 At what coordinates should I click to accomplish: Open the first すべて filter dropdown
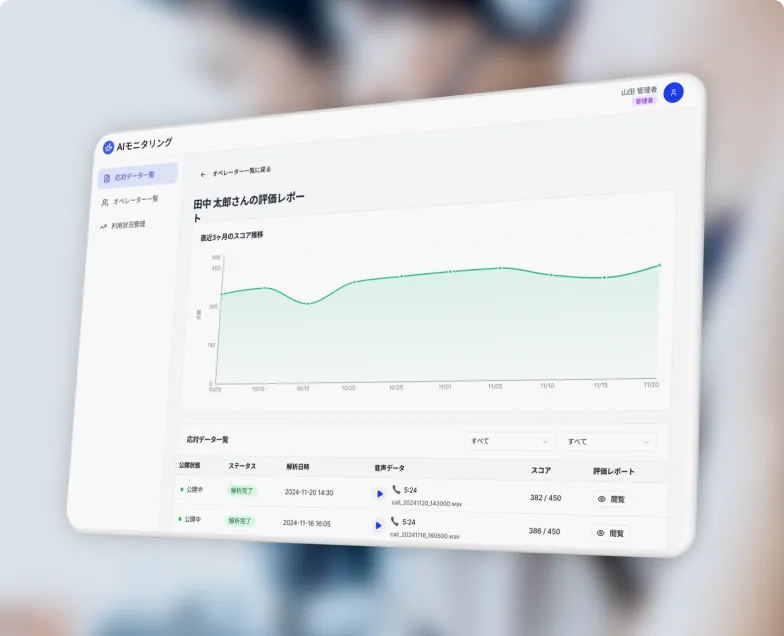(x=509, y=441)
